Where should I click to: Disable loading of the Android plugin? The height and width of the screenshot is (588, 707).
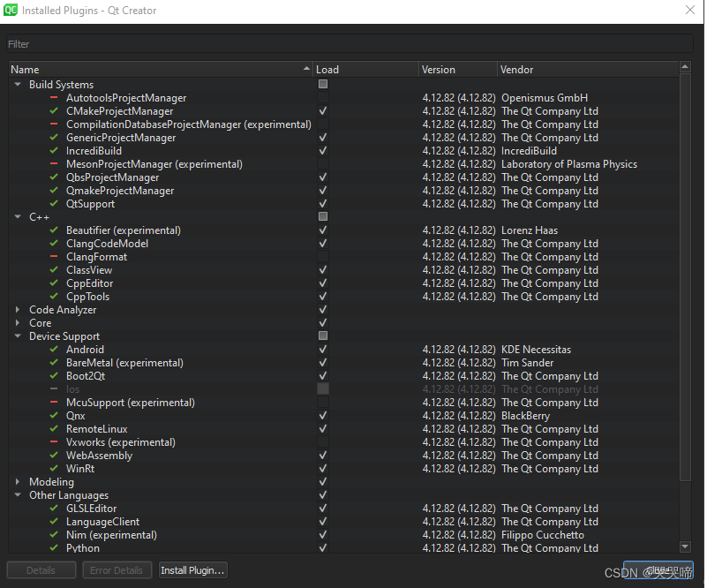(x=323, y=349)
